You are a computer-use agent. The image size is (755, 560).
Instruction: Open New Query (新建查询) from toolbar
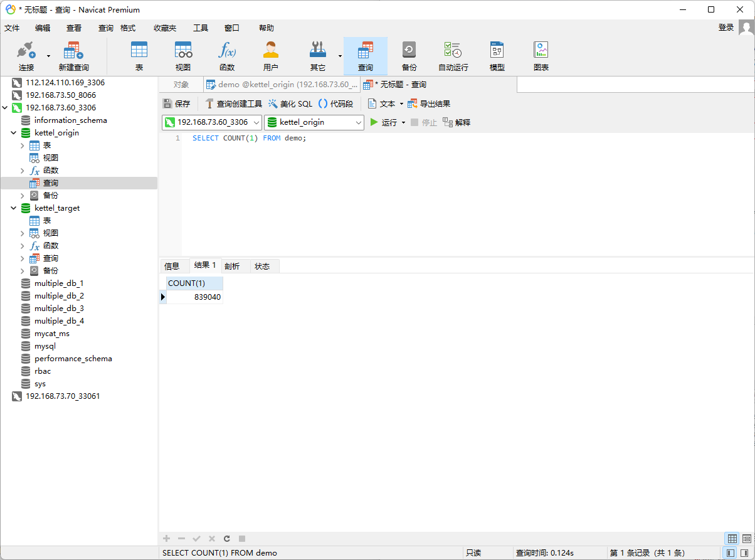(x=73, y=56)
